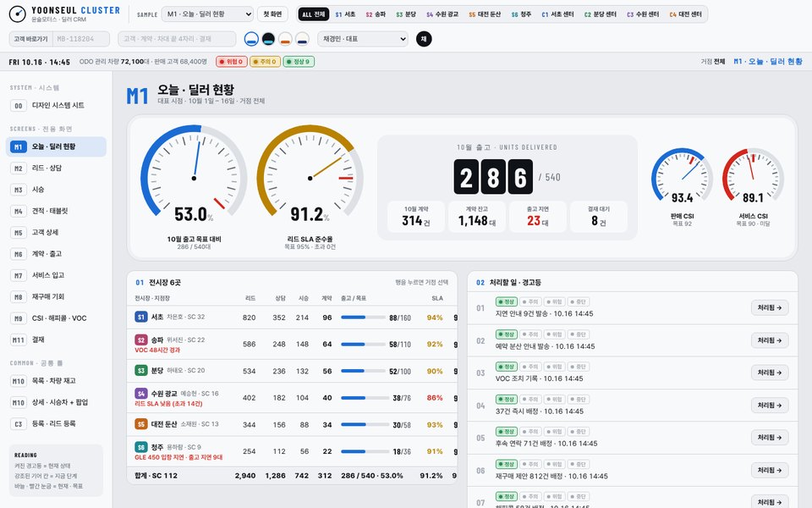Open 목록 · 차량 재고 sidebar item
The image size is (812, 508).
pyautogui.click(x=56, y=381)
